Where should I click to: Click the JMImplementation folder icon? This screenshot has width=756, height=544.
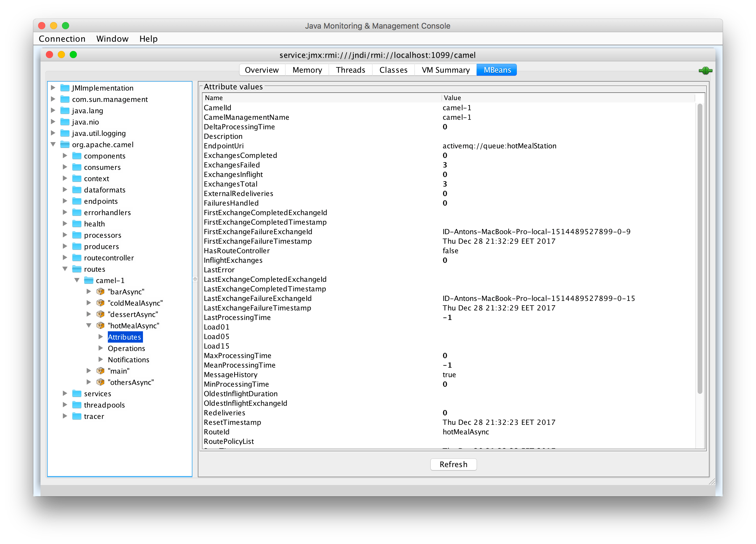(x=65, y=88)
